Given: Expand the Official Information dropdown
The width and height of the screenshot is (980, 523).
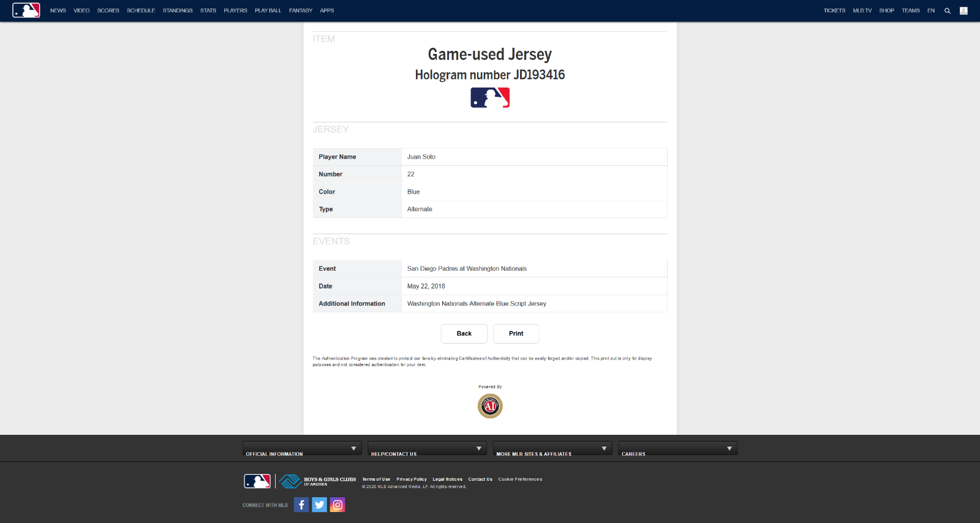Looking at the screenshot, I should tap(301, 449).
